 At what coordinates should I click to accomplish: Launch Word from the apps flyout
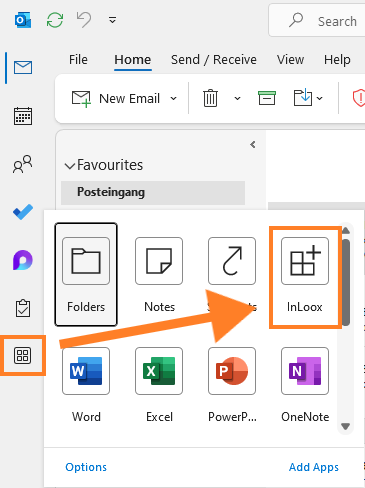pos(86,384)
